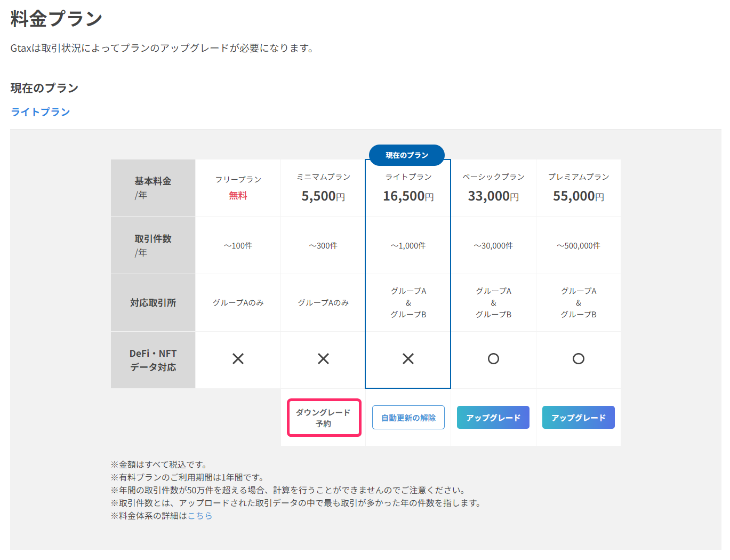The image size is (730, 560).
Task: Click the ベーシックプラン column title
Action: tap(493, 177)
